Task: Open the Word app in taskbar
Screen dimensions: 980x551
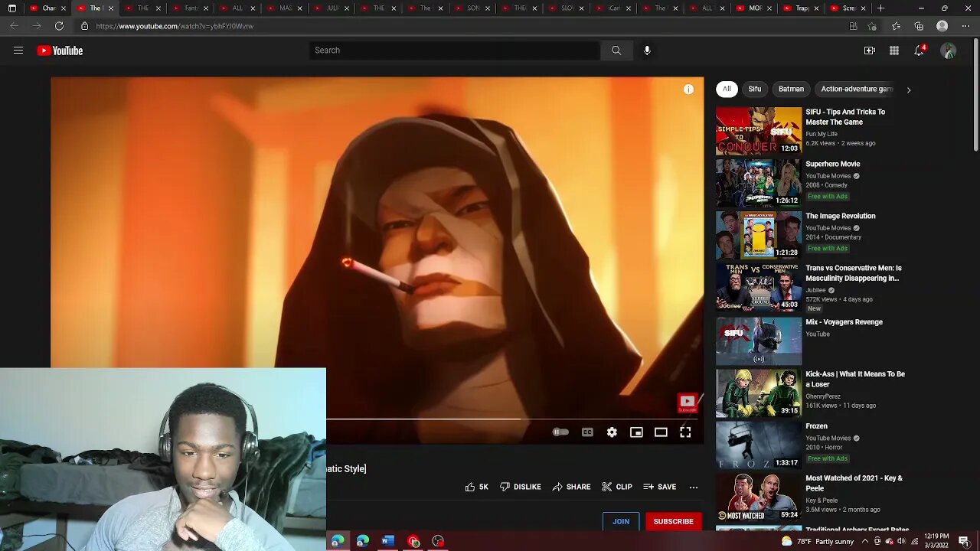Action: coord(388,541)
